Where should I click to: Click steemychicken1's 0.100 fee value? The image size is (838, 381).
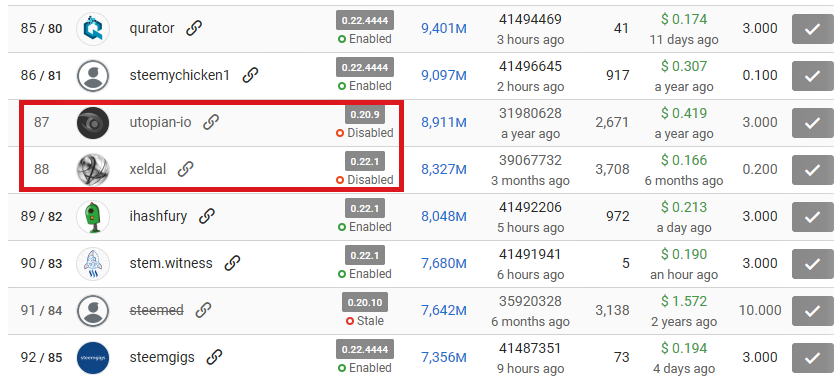[760, 76]
